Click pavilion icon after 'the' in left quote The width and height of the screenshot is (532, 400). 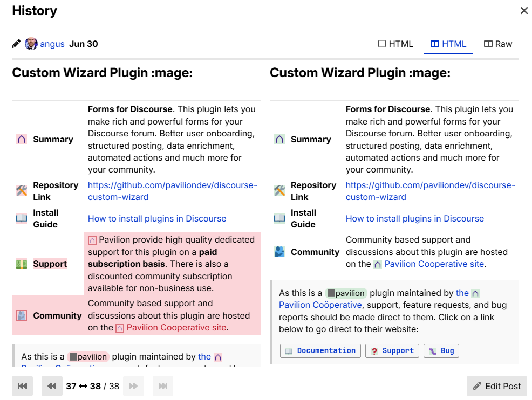218,357
